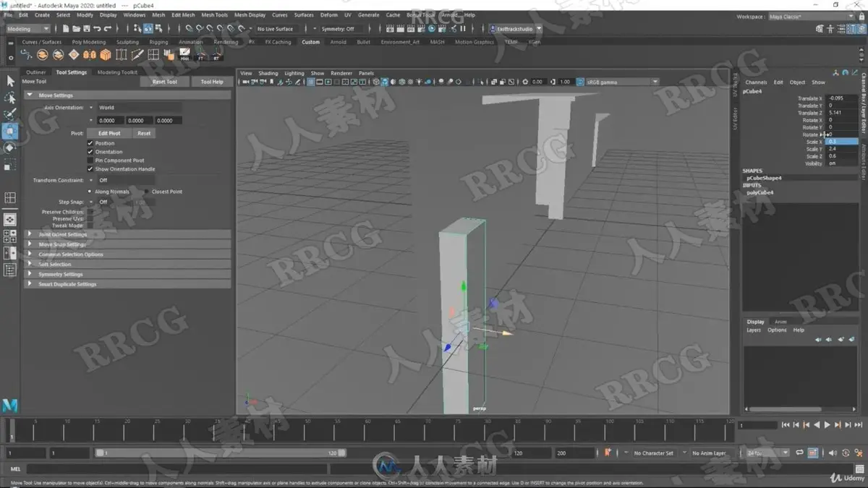Toggle the Position checkbox
The image size is (868, 488).
tap(90, 143)
